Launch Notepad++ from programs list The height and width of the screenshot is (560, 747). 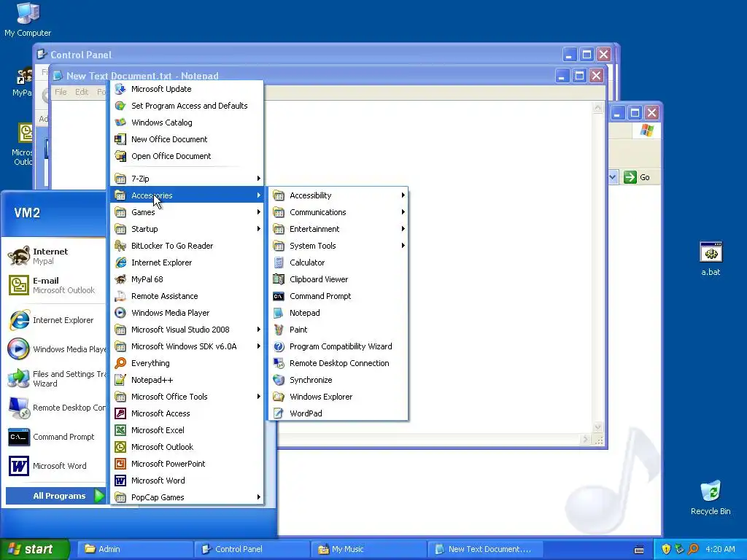(187, 379)
